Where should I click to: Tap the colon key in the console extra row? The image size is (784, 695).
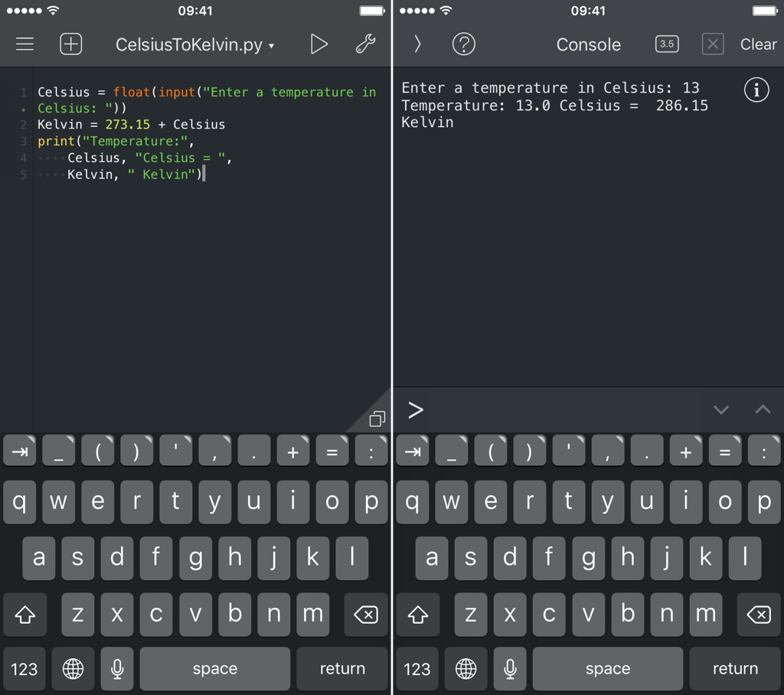764,452
